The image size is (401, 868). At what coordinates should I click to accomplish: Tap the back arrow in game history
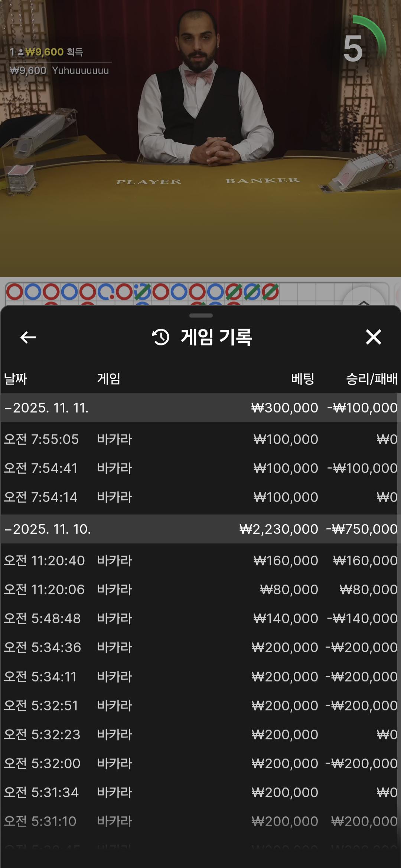(28, 337)
